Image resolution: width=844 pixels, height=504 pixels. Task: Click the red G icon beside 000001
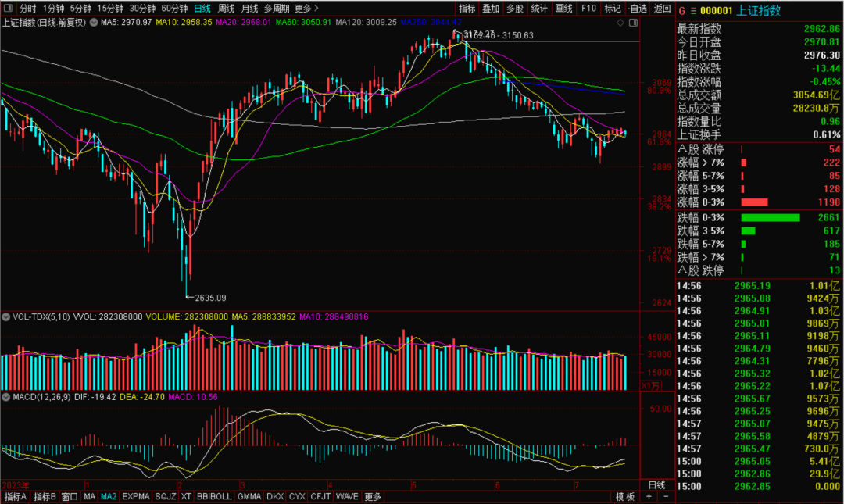click(x=681, y=11)
